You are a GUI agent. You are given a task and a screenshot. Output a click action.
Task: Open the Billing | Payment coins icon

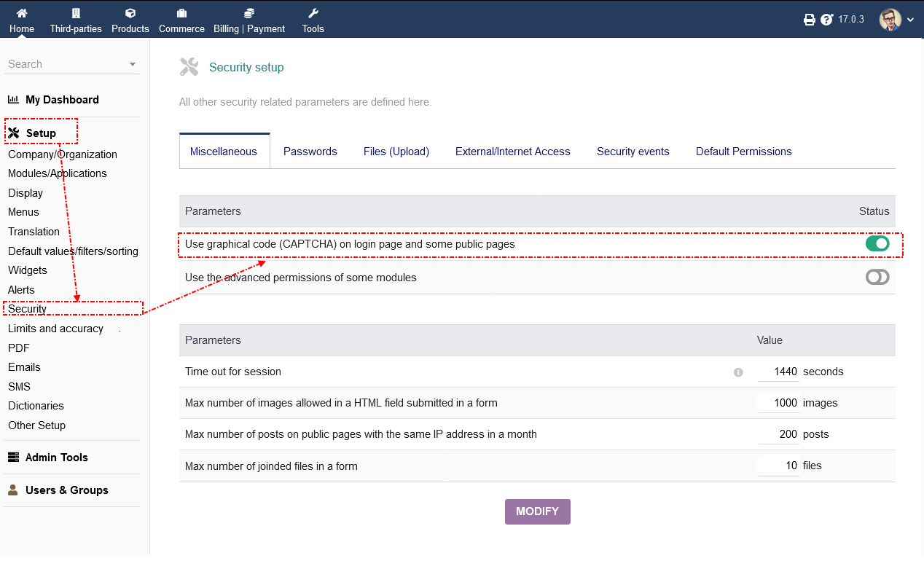click(x=249, y=13)
